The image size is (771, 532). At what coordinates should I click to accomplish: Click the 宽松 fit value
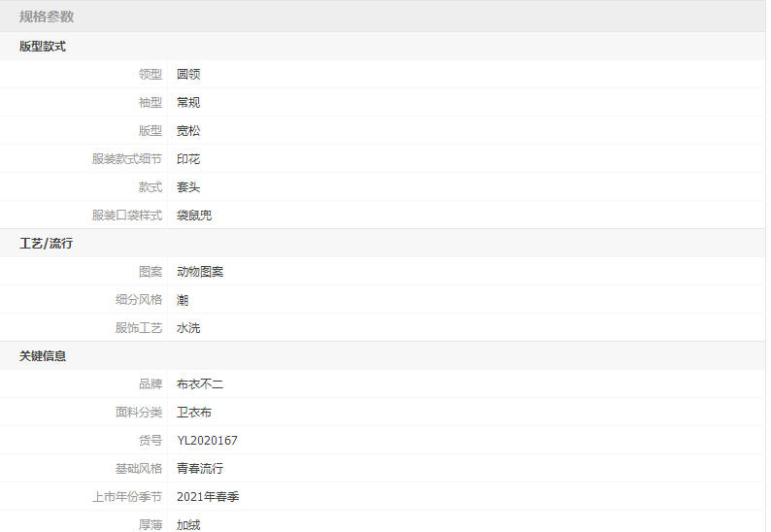pyautogui.click(x=188, y=130)
